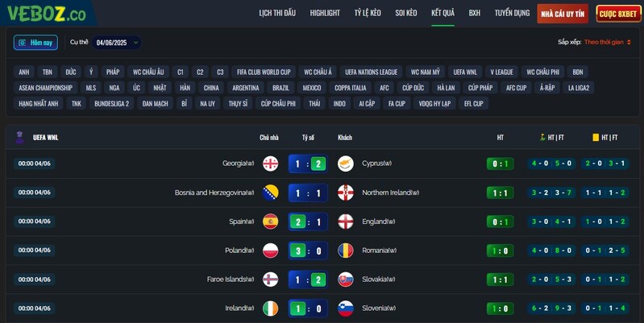
Task: Switch to the HIGHLIGHT menu item
Action: 325,13
